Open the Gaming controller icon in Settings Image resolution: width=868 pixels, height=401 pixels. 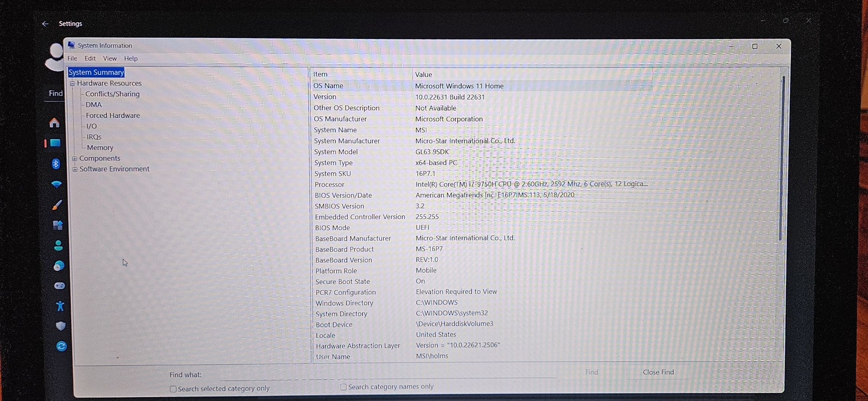(x=60, y=286)
